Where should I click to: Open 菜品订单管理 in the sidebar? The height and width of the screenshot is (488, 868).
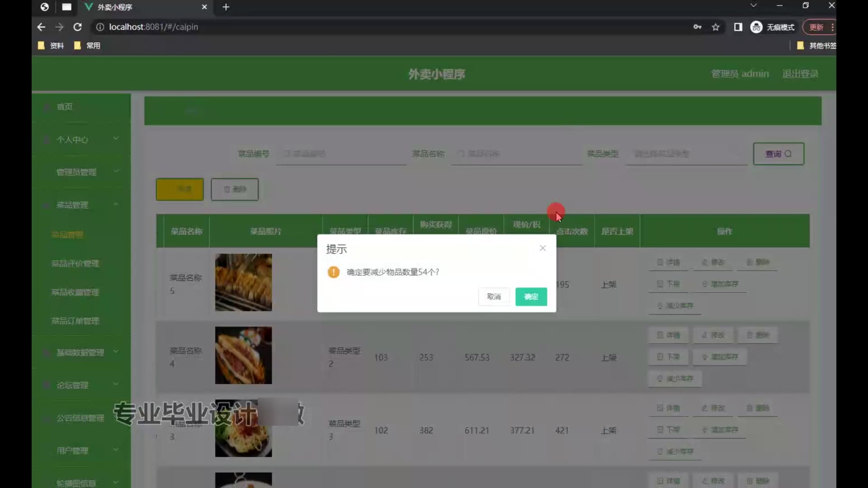click(x=75, y=321)
